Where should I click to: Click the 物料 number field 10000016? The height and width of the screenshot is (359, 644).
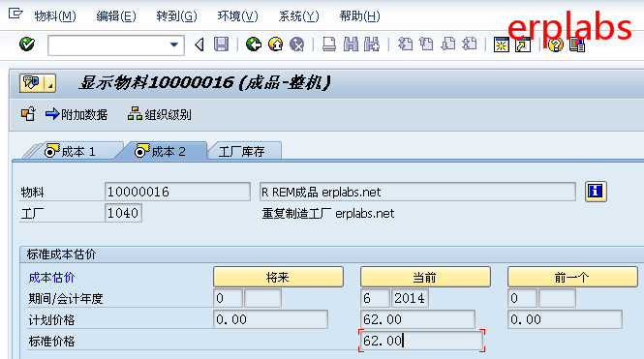coord(177,192)
